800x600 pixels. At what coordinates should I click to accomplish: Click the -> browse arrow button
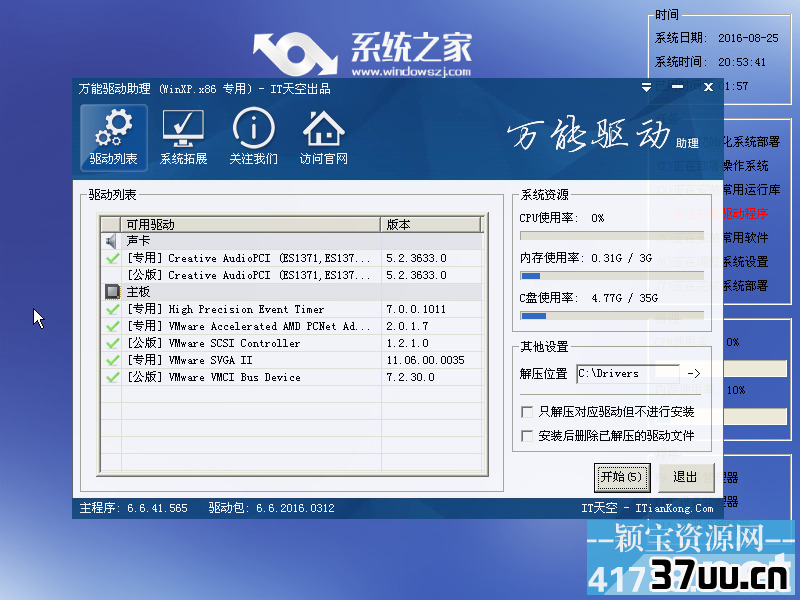694,373
